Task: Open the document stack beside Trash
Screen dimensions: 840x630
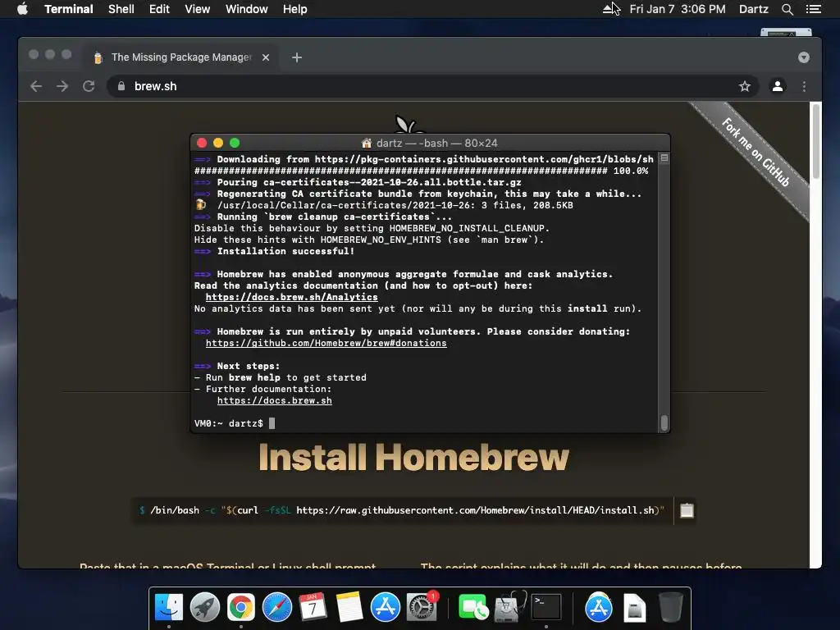Action: (x=635, y=608)
